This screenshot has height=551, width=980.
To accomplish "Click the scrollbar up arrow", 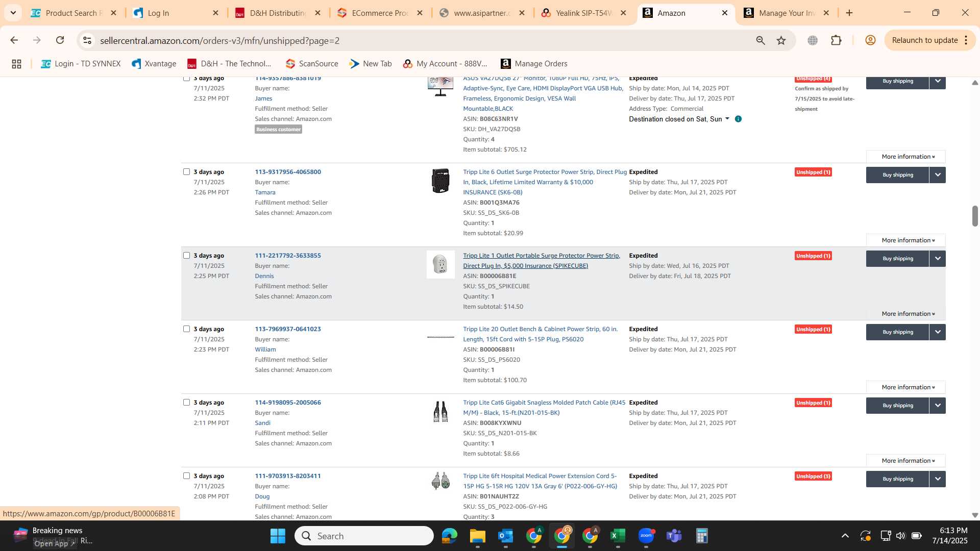I will pos(975,83).
